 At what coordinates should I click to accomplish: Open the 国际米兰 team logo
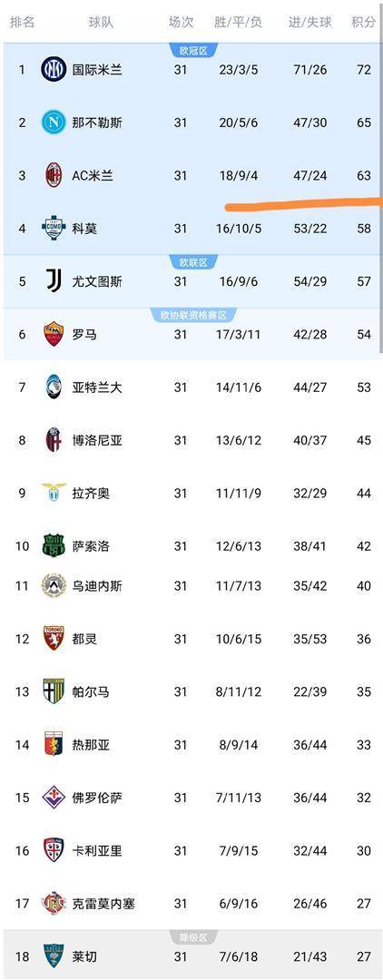click(x=54, y=69)
